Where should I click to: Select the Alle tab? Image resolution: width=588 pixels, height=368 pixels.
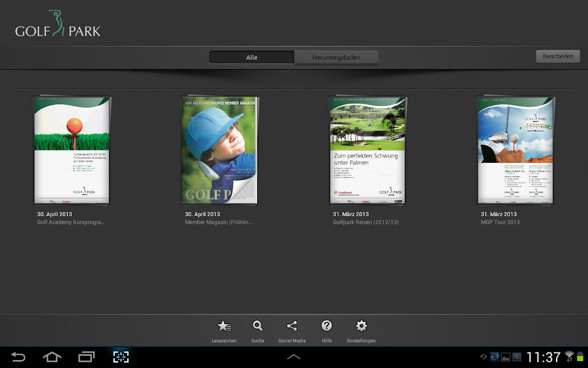[x=252, y=57]
